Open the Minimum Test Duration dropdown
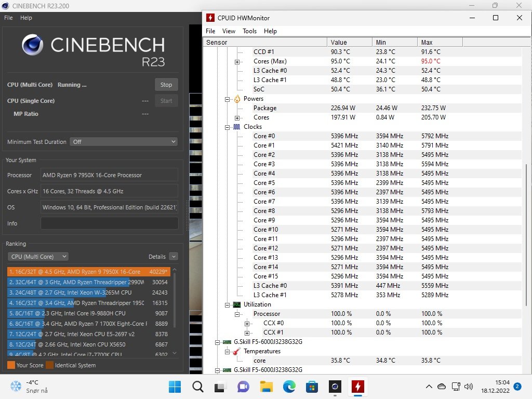This screenshot has width=532, height=399. coord(124,141)
